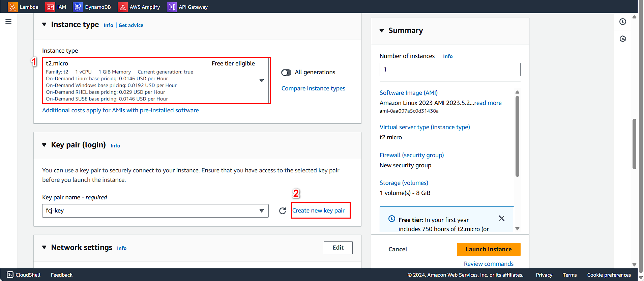The height and width of the screenshot is (281, 644).
Task: Click the Get advice link
Action: click(131, 25)
